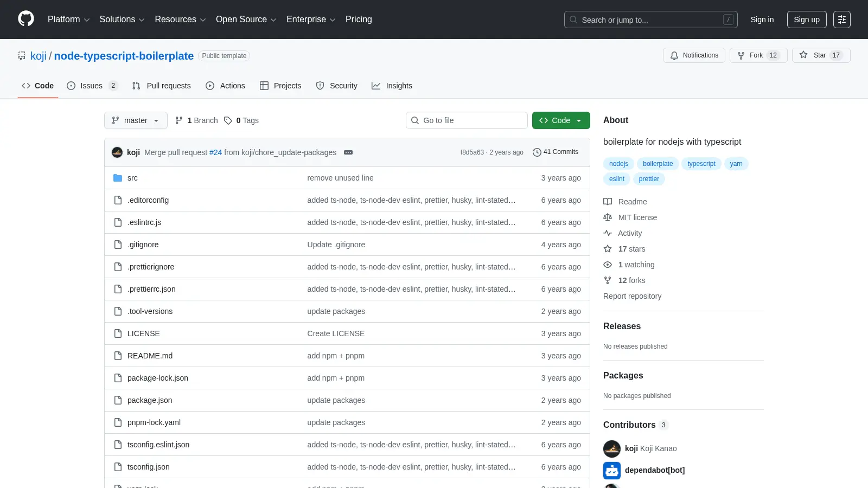Open the Projects tab
The height and width of the screenshot is (488, 868).
click(280, 86)
